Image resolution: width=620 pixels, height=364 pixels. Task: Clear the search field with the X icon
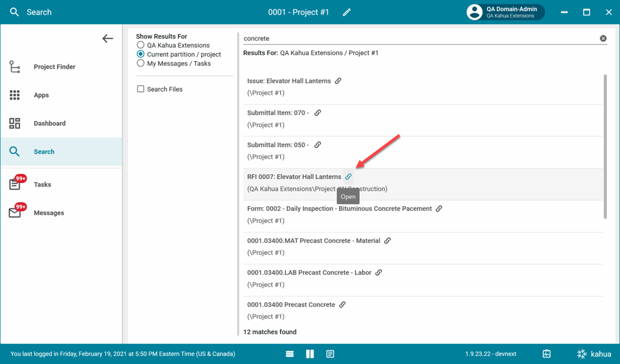tap(603, 38)
